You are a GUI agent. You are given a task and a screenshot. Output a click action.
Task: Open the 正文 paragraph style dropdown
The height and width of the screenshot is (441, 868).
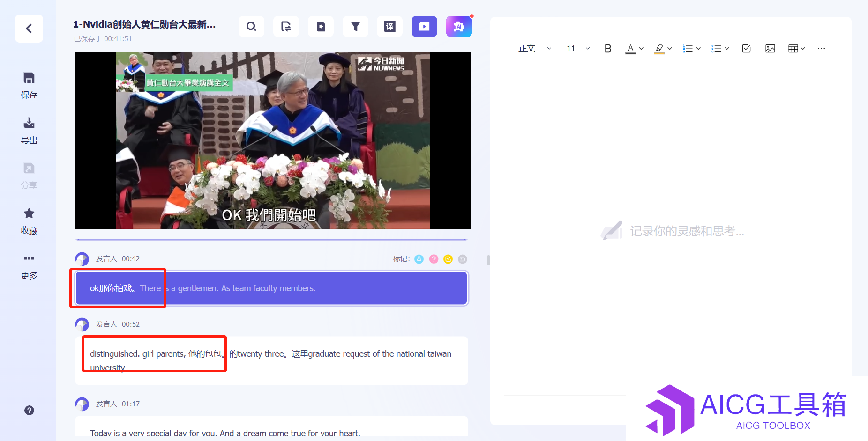coord(535,49)
